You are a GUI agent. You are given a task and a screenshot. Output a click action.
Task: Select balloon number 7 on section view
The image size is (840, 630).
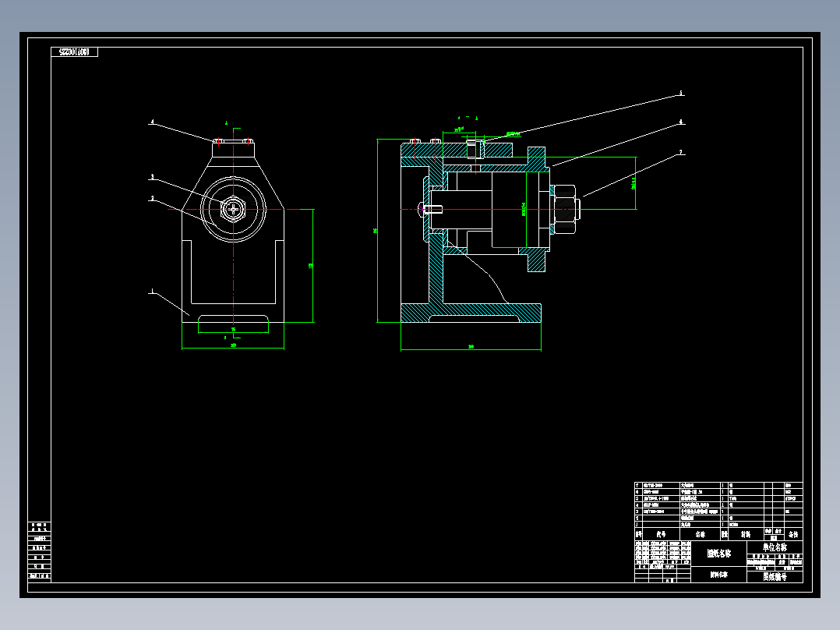[681, 153]
